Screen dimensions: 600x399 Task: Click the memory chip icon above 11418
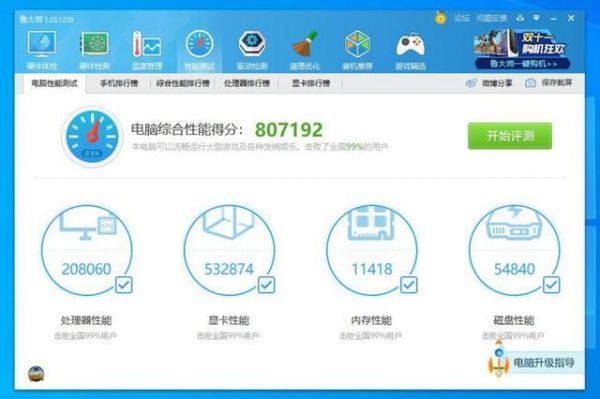pos(371,223)
